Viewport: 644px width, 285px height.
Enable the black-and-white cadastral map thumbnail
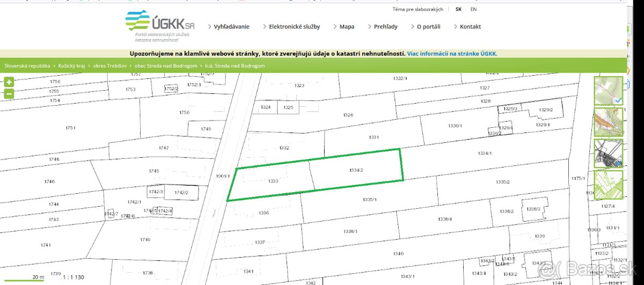608,154
